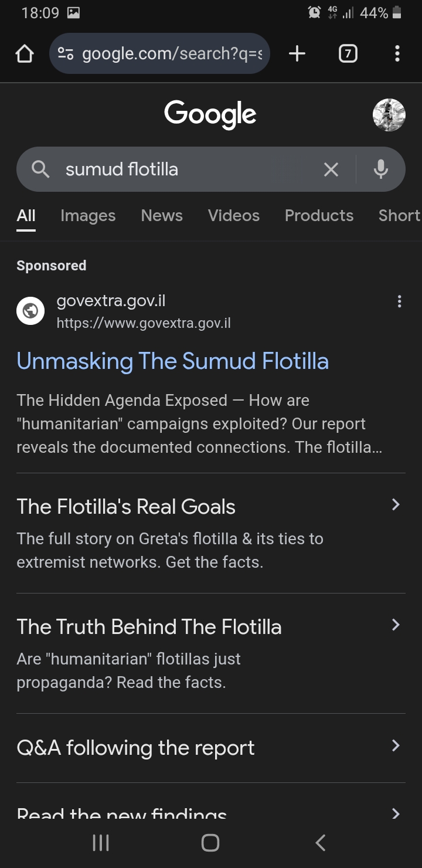
Task: Tap the Google logo
Action: tap(210, 114)
